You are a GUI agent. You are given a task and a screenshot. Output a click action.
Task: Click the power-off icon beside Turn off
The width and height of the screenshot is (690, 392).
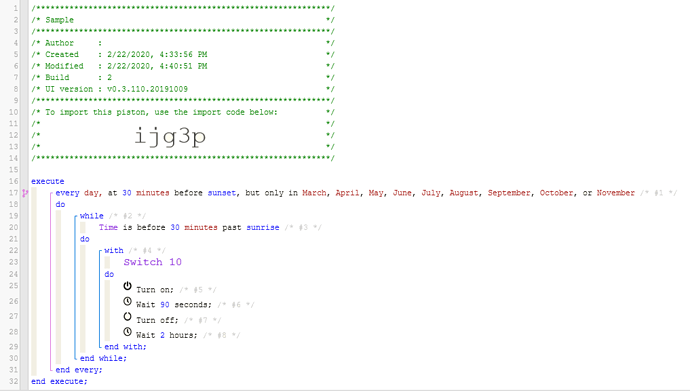tap(127, 316)
